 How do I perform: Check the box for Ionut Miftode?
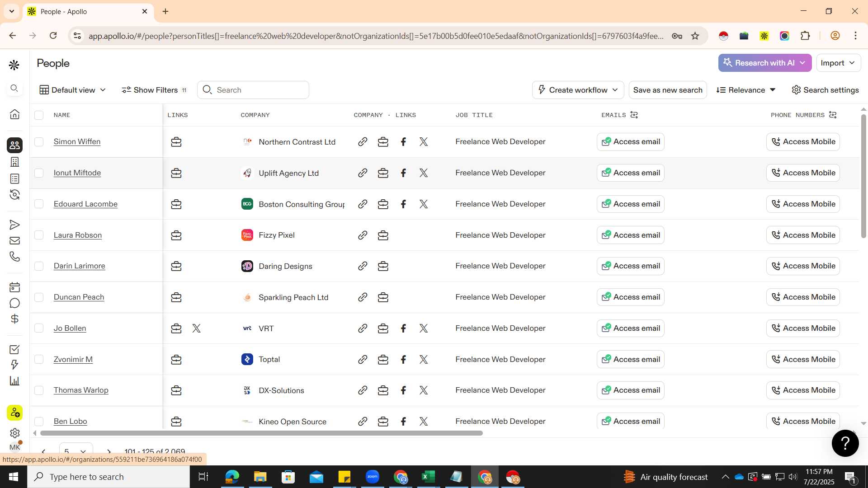pos(39,173)
